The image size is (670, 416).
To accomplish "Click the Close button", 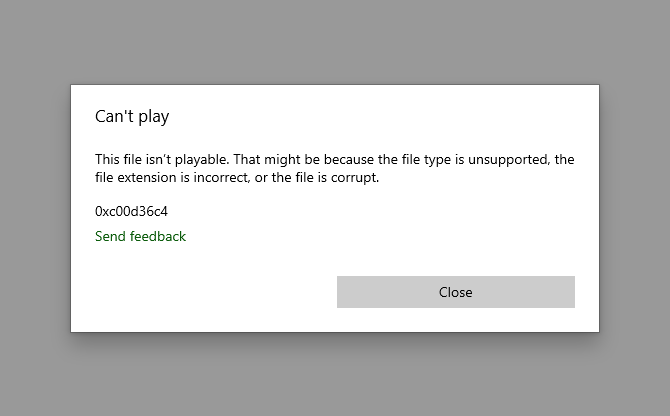I will coord(455,292).
